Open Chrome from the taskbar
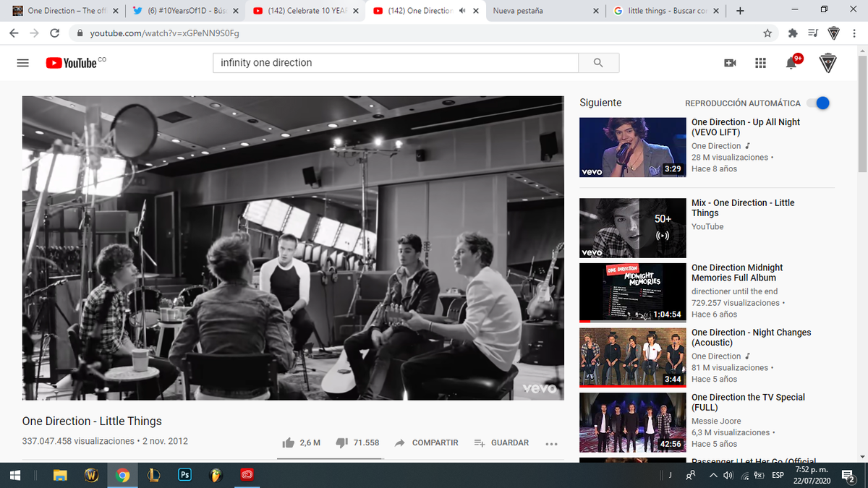Image resolution: width=868 pixels, height=488 pixels. pos(123,476)
